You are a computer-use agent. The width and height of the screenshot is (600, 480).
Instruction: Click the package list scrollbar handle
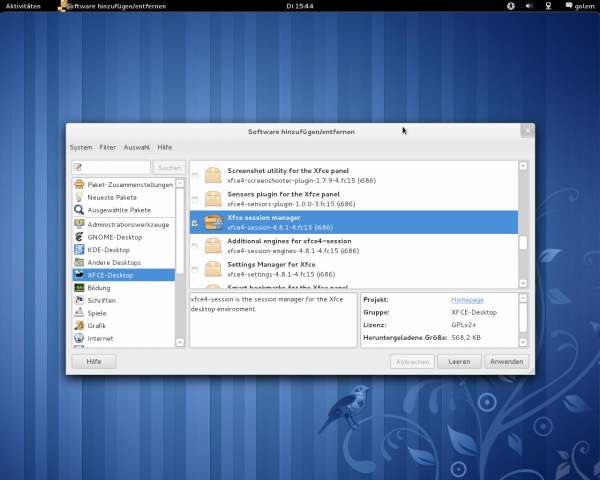[x=523, y=243]
